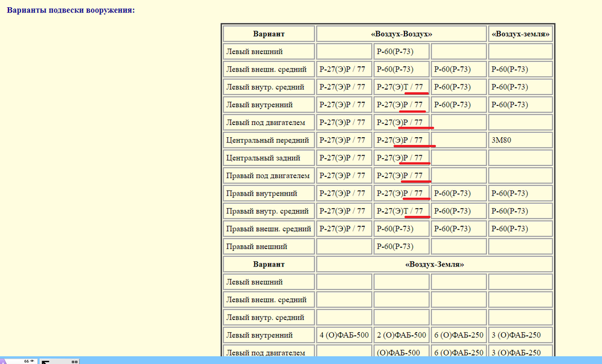Image resolution: width=602 pixels, height=364 pixels.
Task: Click "6 (О)ФАБ-250" in Левый внутренний row
Action: tap(459, 335)
